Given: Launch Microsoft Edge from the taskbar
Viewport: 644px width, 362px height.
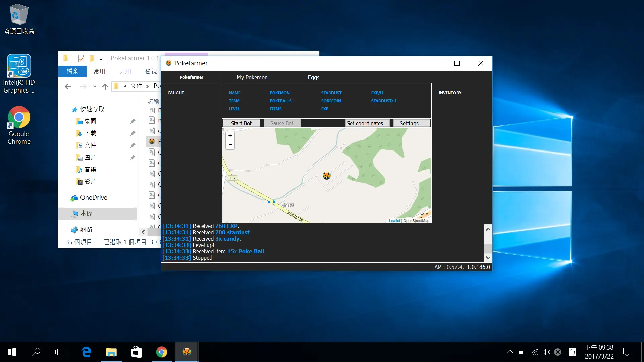Looking at the screenshot, I should [x=86, y=352].
